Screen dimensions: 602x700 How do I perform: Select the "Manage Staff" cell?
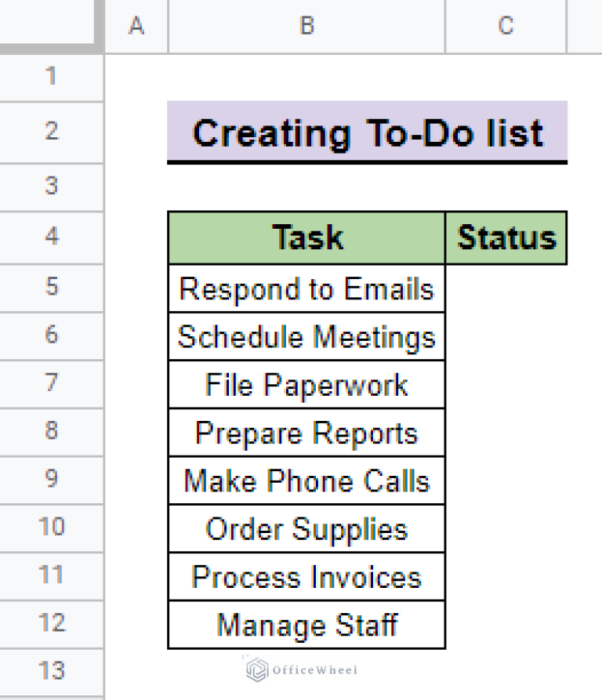(306, 625)
